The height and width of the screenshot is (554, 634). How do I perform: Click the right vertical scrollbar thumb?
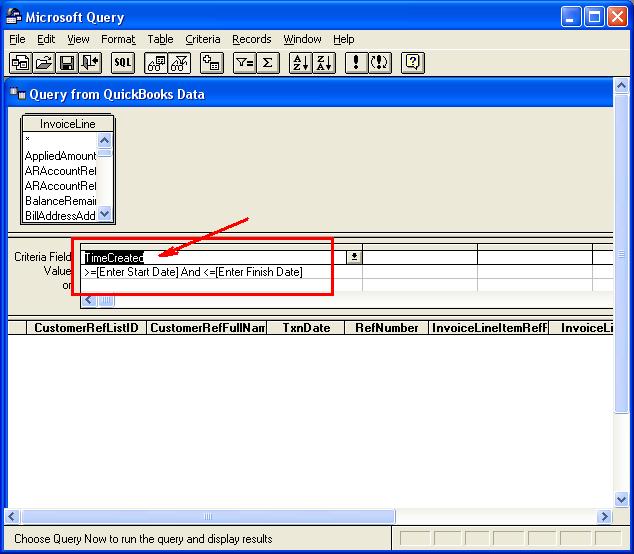pyautogui.click(x=621, y=253)
